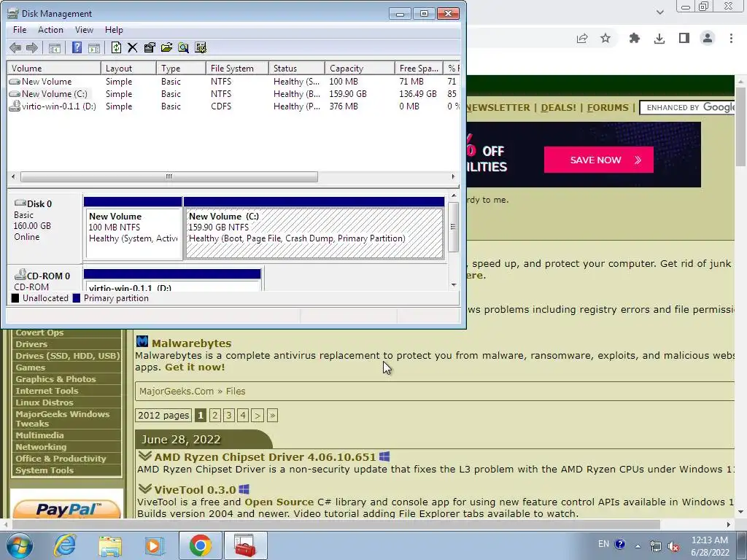
Task: Toggle the Action Pane toolbar icon
Action: tap(94, 47)
